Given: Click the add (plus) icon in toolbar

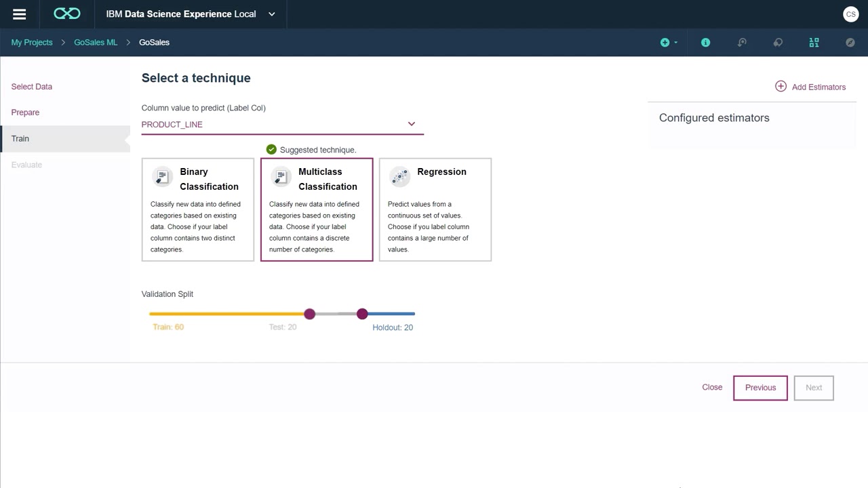Looking at the screenshot, I should pos(665,42).
